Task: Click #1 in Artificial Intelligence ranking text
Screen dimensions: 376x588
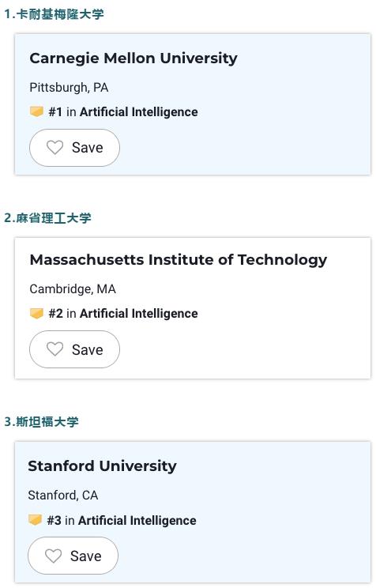Action: (x=123, y=111)
